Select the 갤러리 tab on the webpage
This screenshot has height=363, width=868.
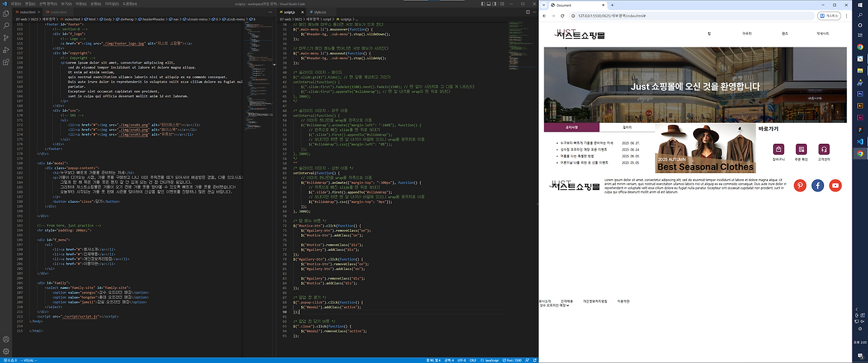point(627,127)
